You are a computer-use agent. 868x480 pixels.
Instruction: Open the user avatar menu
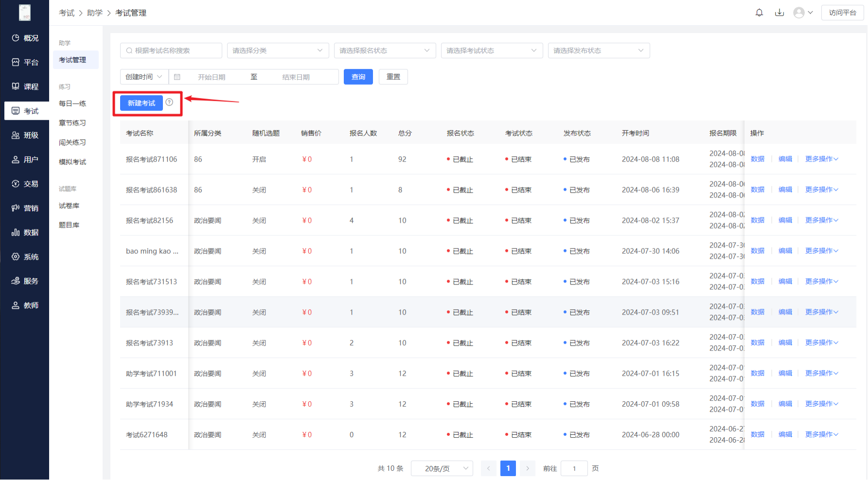pyautogui.click(x=803, y=13)
